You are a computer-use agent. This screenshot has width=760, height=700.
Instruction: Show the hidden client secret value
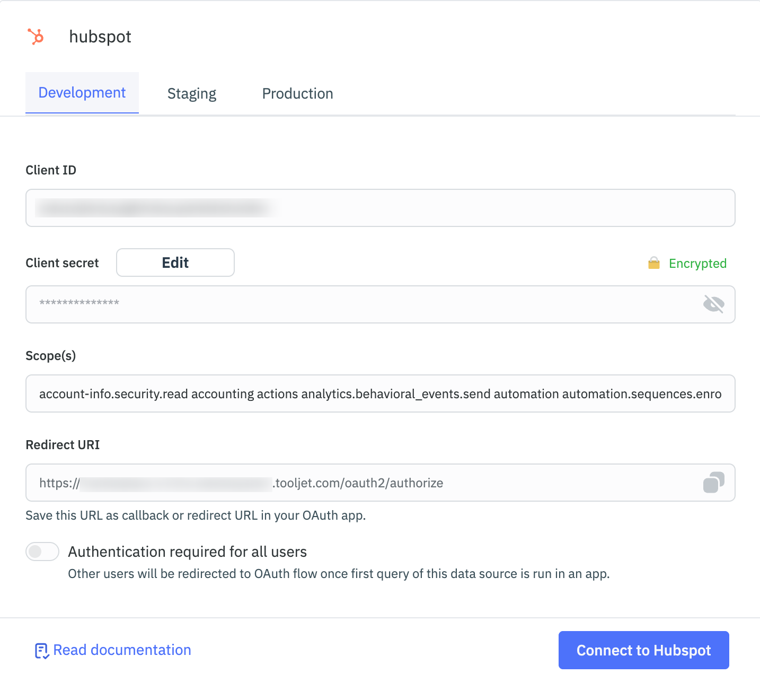pos(713,304)
